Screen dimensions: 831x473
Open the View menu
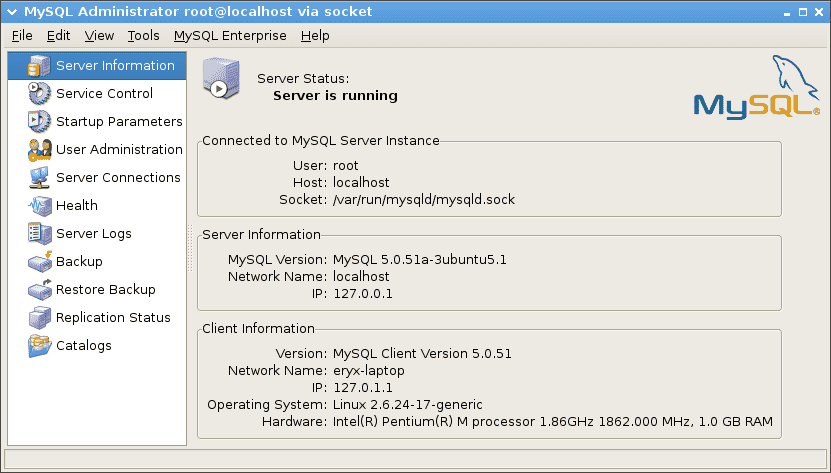tap(99, 36)
